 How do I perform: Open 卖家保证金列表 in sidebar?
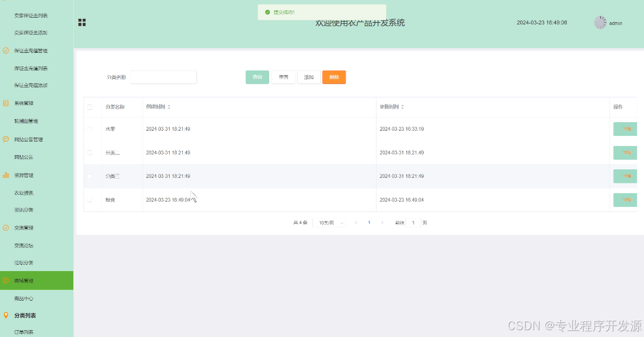[31, 15]
